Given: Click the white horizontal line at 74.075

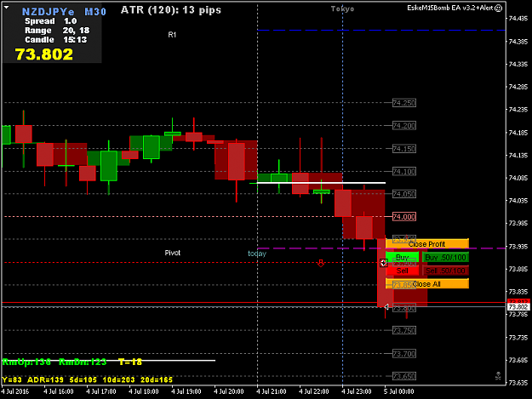Looking at the screenshot, I should click(321, 183).
